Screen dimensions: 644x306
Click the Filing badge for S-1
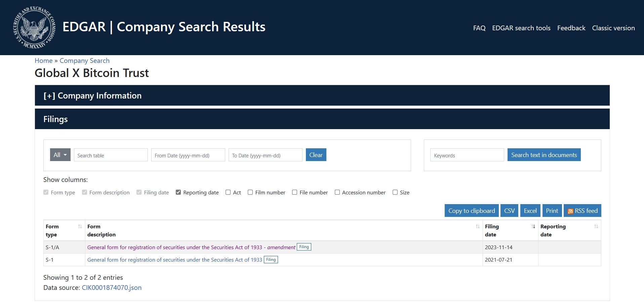(271, 260)
